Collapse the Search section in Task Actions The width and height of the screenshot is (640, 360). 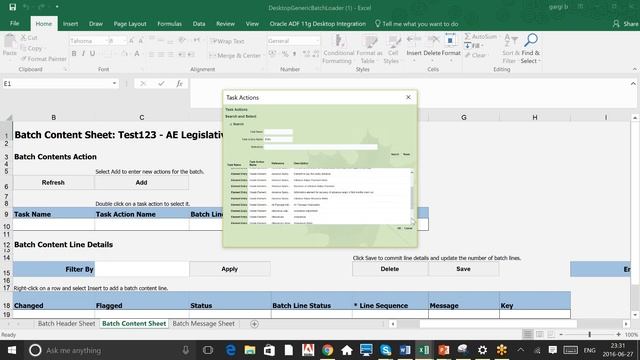231,124
